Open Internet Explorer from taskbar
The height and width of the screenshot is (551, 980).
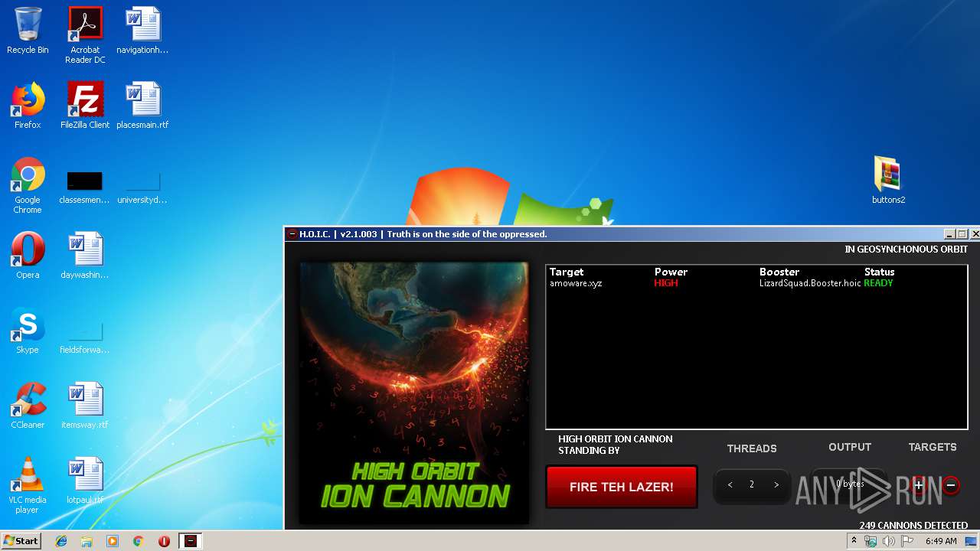(x=61, y=541)
